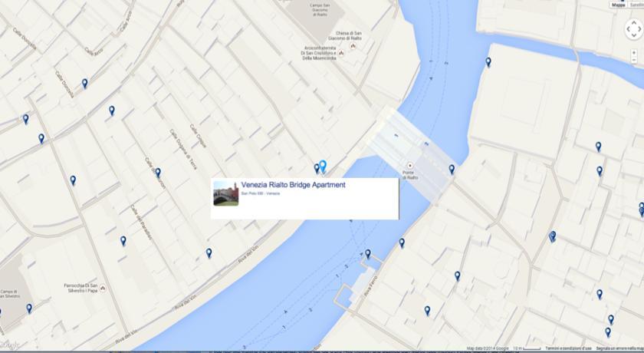Switch to Satellite map view
Image resolution: width=644 pixels, height=353 pixels.
click(x=636, y=4)
